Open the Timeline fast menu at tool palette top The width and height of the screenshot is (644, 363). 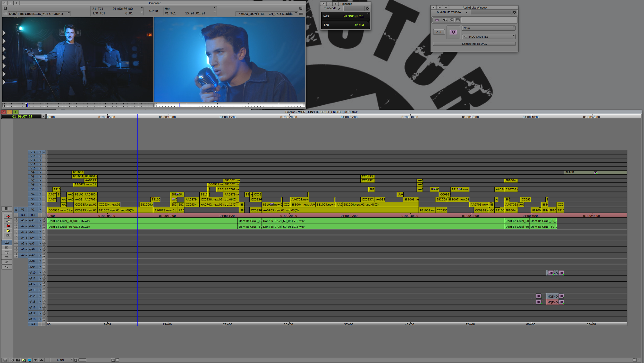coord(7,209)
